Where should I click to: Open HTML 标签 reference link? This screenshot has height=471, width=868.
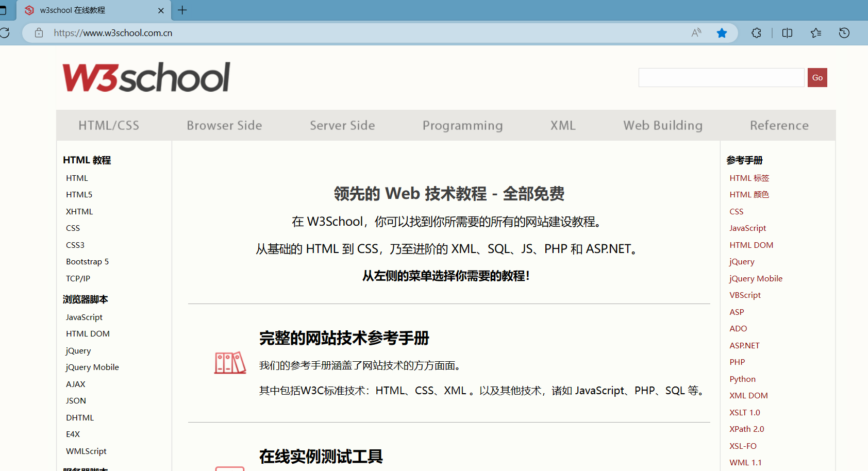pos(749,178)
